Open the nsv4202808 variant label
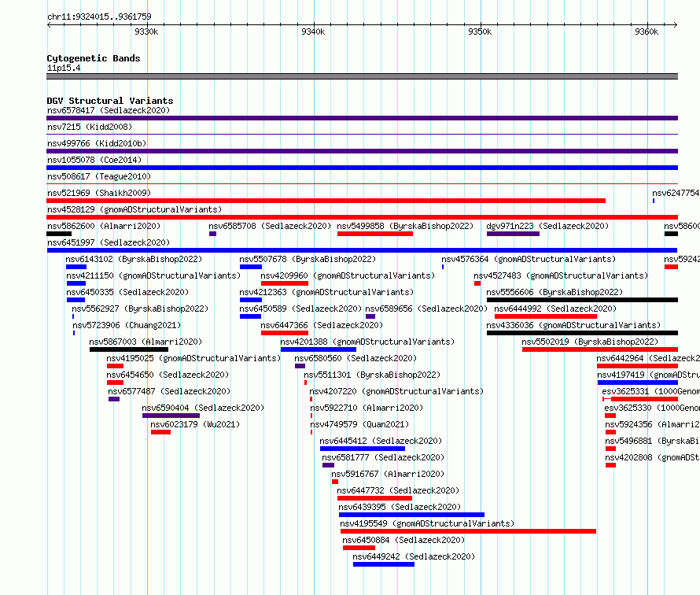 point(652,457)
